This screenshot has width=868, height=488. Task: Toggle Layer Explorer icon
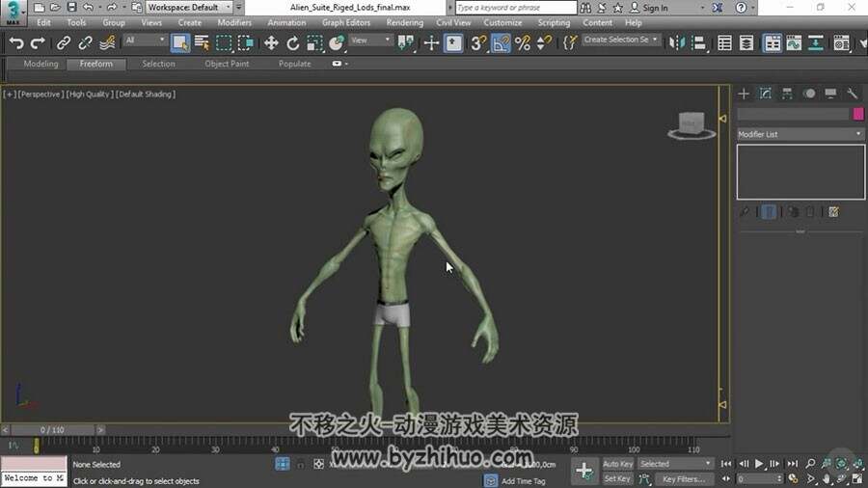point(746,42)
